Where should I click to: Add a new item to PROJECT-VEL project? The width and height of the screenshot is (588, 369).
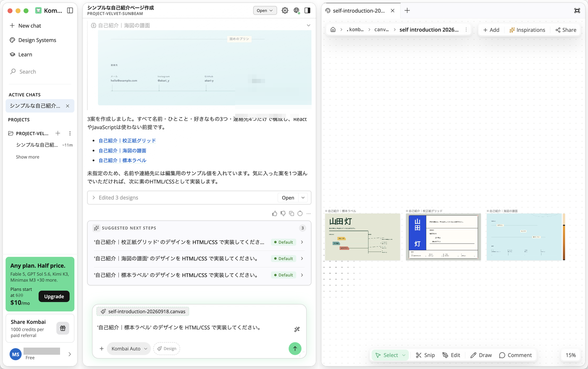pyautogui.click(x=58, y=133)
